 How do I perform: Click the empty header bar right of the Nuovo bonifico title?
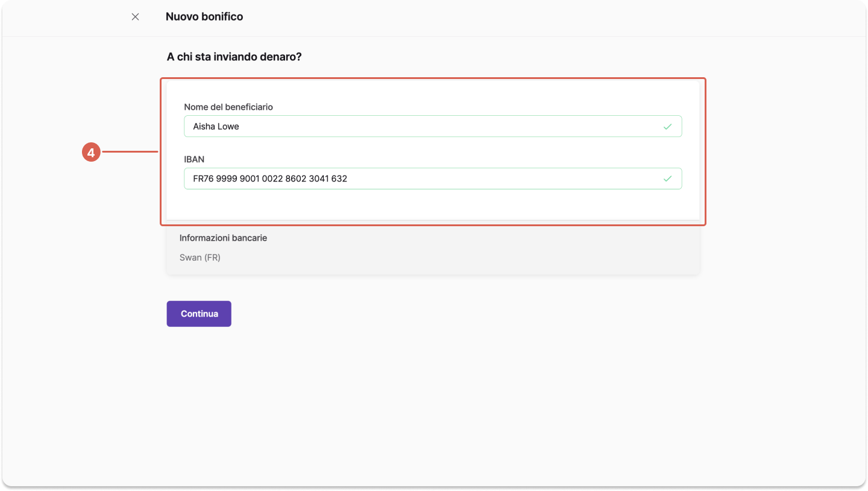[x=542, y=17]
